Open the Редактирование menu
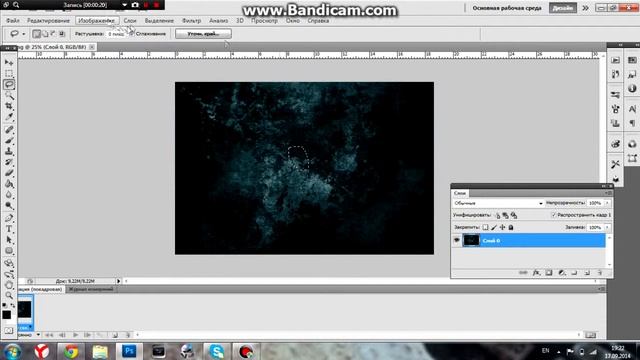 pyautogui.click(x=48, y=20)
